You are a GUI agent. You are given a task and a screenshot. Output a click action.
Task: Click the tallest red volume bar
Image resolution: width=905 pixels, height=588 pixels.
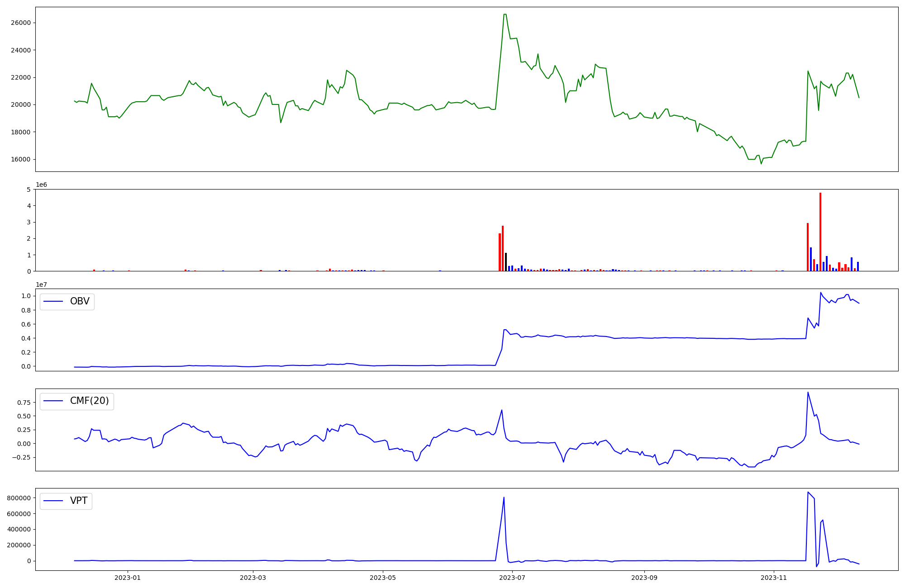point(820,232)
